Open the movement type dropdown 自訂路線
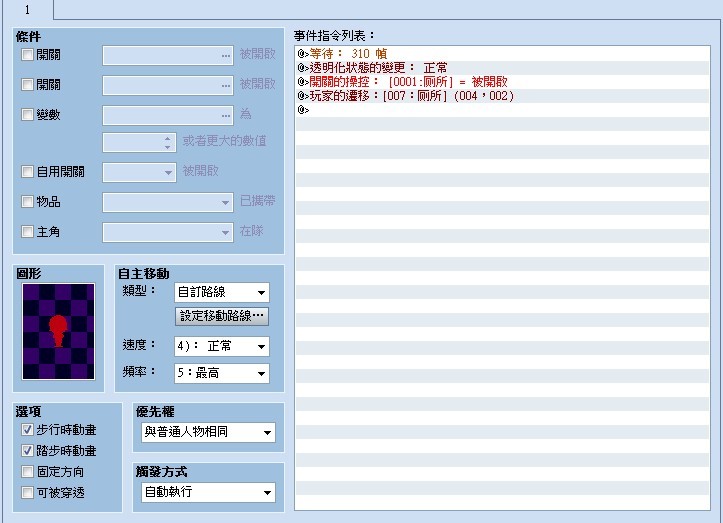The width and height of the screenshot is (723, 523). click(222, 292)
